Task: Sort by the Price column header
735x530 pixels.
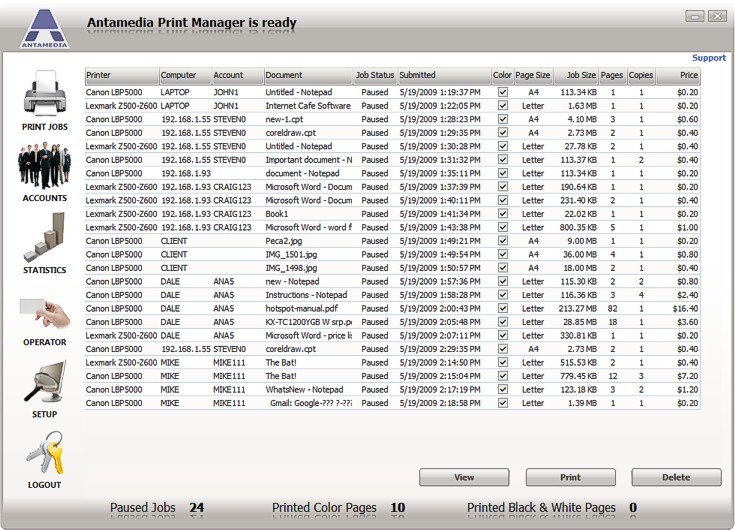Action: [x=678, y=75]
